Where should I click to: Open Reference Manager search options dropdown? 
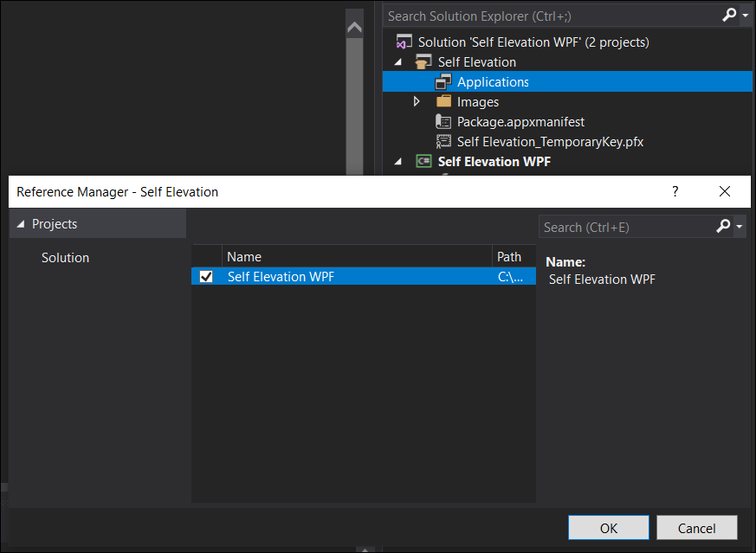click(x=740, y=226)
